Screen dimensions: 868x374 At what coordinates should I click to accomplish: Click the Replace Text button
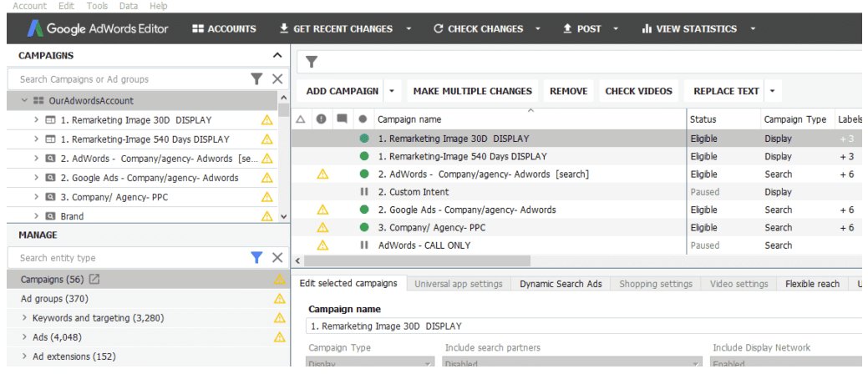click(x=726, y=91)
